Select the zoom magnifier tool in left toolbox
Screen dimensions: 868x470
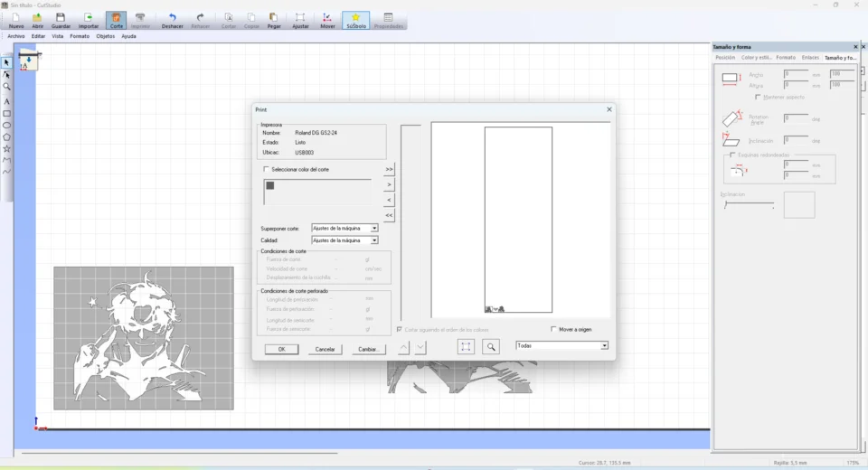coord(6,87)
